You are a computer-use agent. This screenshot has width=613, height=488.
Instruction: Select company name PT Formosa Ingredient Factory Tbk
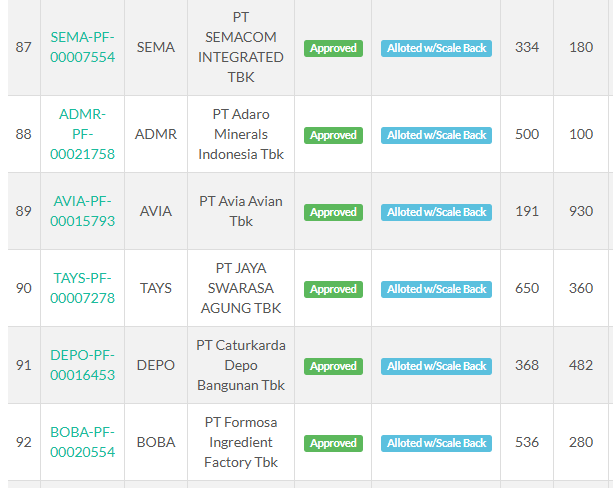pyautogui.click(x=241, y=442)
